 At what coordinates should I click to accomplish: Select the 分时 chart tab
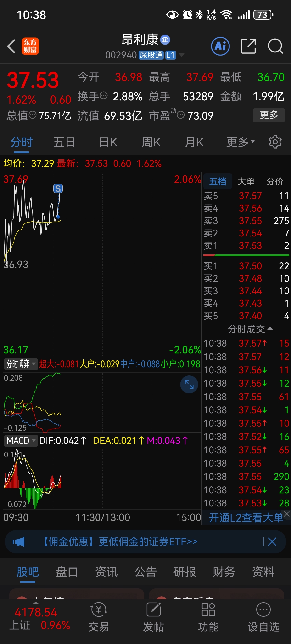[x=22, y=142]
